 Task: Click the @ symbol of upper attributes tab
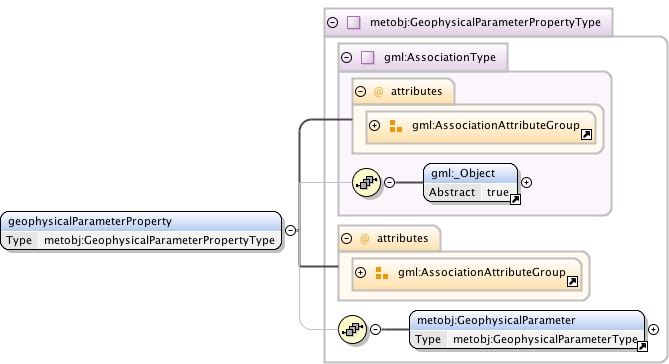pos(378,91)
